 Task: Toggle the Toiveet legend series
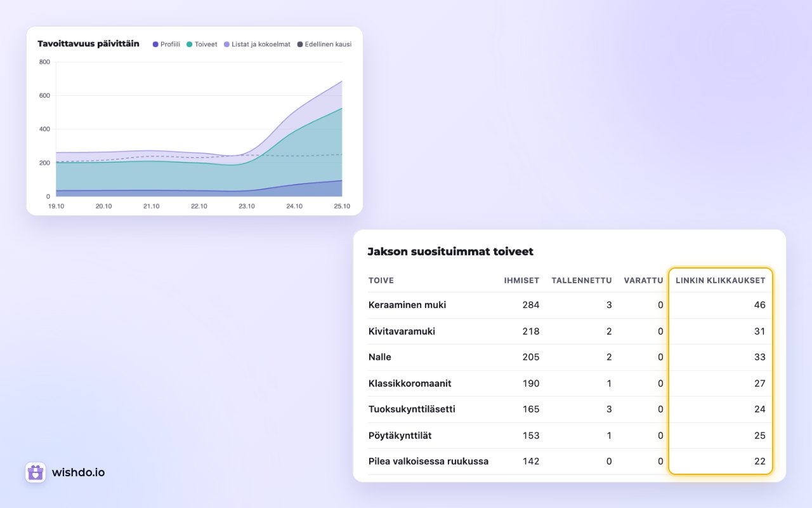[202, 44]
